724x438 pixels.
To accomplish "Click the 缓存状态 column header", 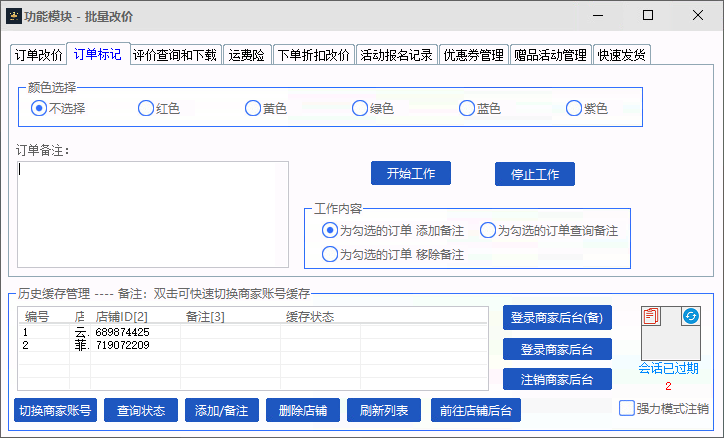I will pos(309,317).
